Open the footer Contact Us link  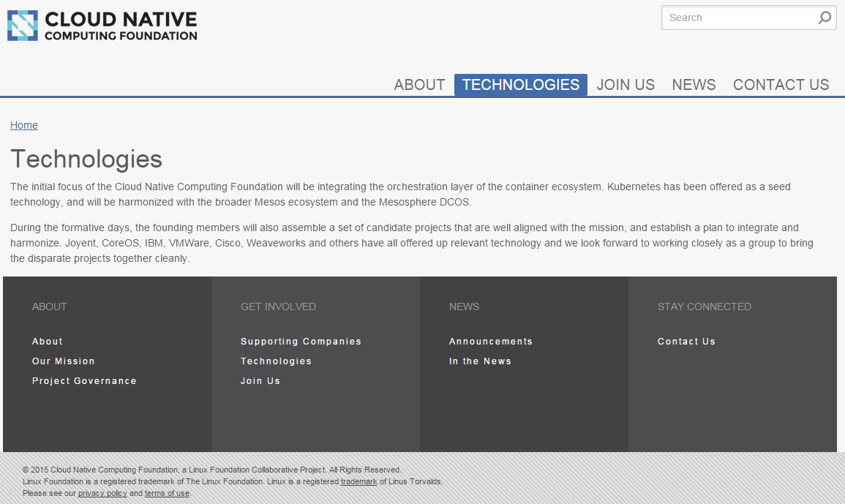pyautogui.click(x=686, y=341)
